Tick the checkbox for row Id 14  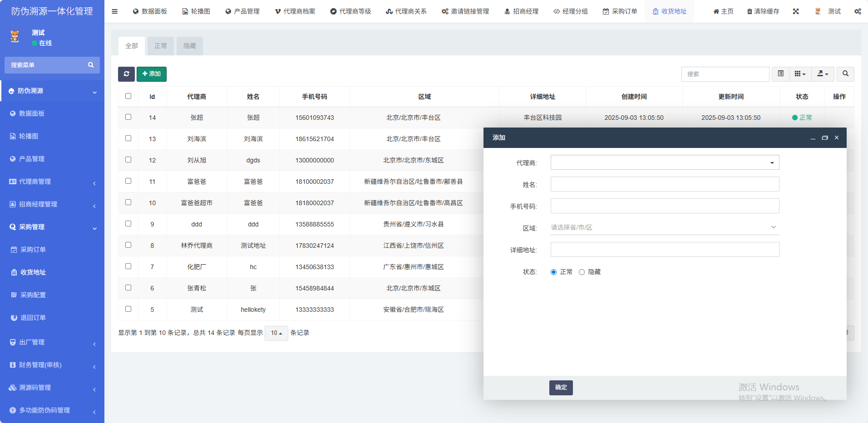(128, 117)
